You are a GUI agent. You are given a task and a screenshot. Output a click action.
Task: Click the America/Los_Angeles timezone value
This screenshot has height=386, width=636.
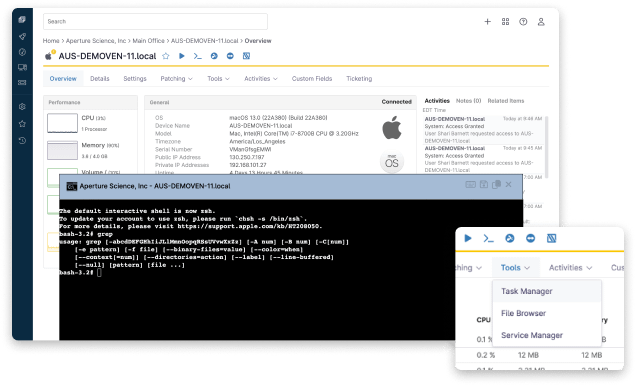257,142
